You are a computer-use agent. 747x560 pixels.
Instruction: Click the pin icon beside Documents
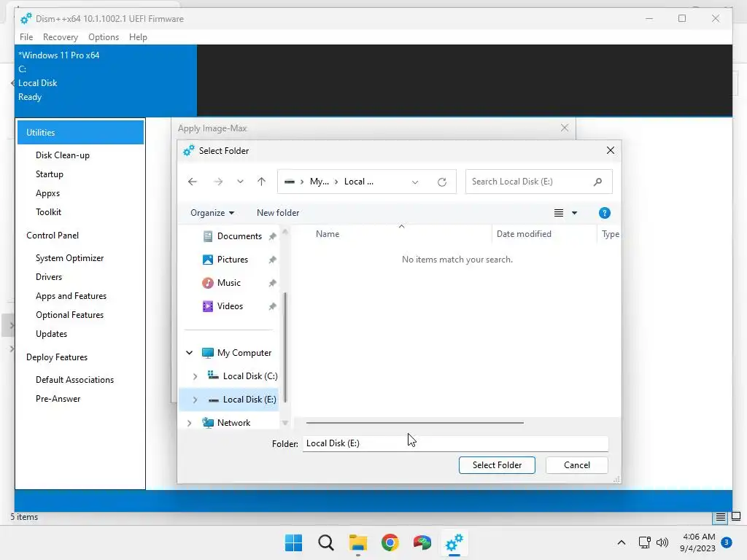[x=273, y=236]
